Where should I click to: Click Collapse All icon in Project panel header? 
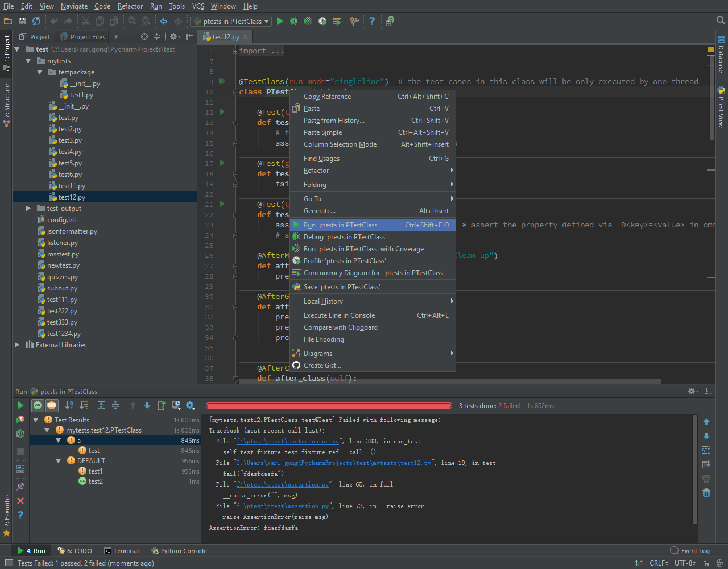157,36
